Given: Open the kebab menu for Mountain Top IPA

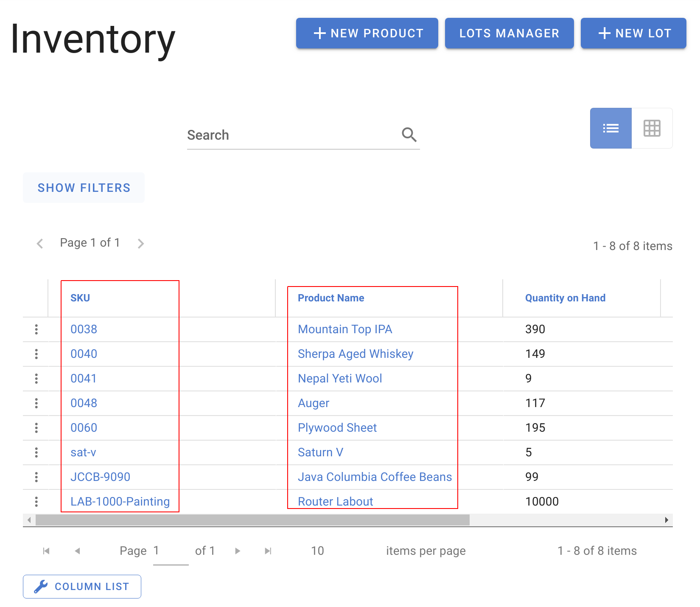Looking at the screenshot, I should coord(36,329).
